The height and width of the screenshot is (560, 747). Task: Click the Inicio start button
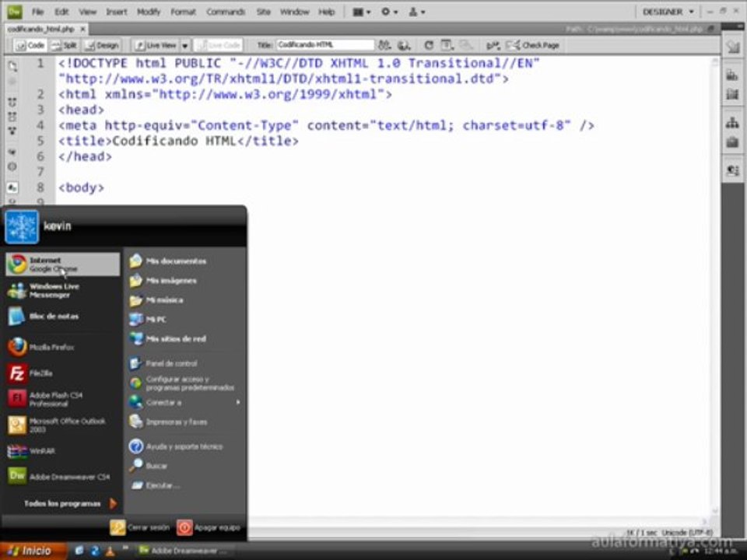(x=33, y=551)
